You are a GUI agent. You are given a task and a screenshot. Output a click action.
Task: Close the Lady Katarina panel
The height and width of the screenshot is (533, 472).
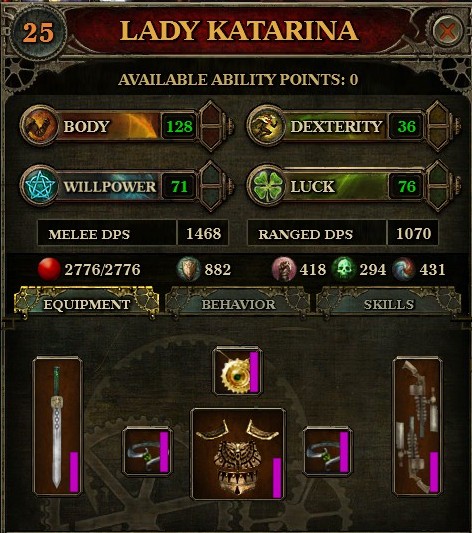point(447,32)
